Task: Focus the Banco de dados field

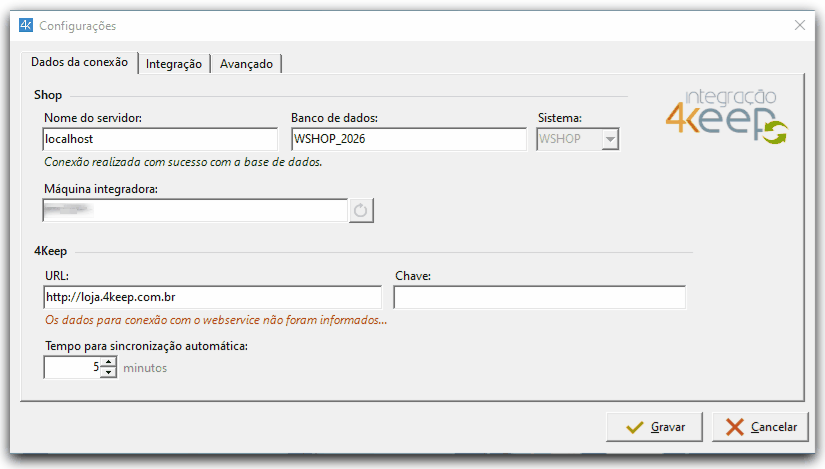Action: point(408,139)
